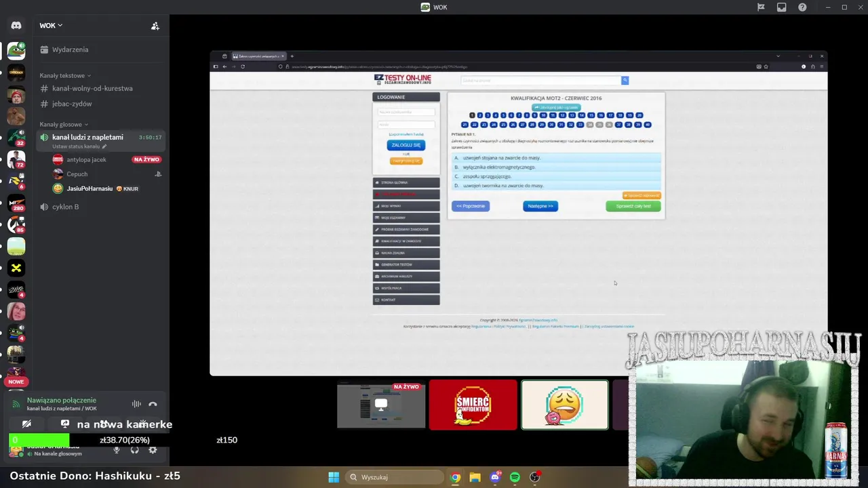Reload the streamed browser page icon
Image resolution: width=868 pixels, height=488 pixels.
[x=243, y=66]
